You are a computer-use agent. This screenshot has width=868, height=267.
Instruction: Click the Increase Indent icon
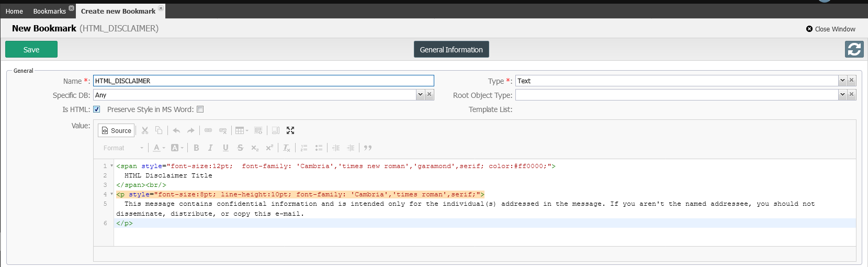click(351, 148)
